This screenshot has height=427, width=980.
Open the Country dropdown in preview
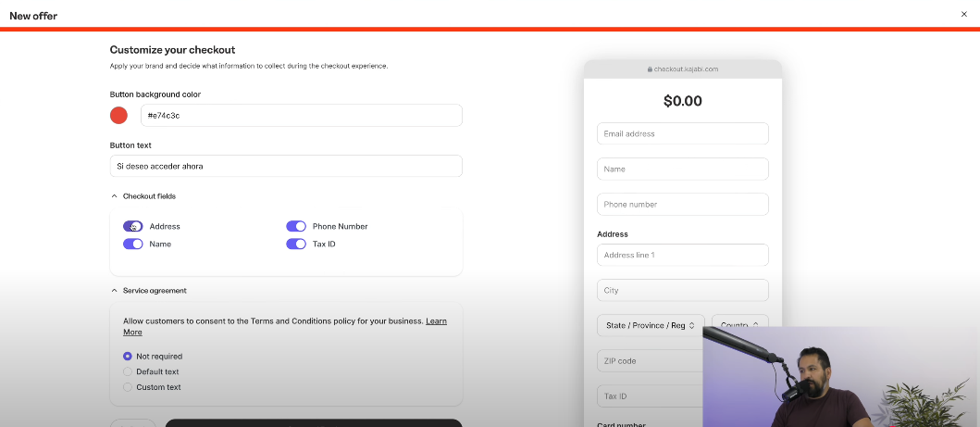click(739, 325)
